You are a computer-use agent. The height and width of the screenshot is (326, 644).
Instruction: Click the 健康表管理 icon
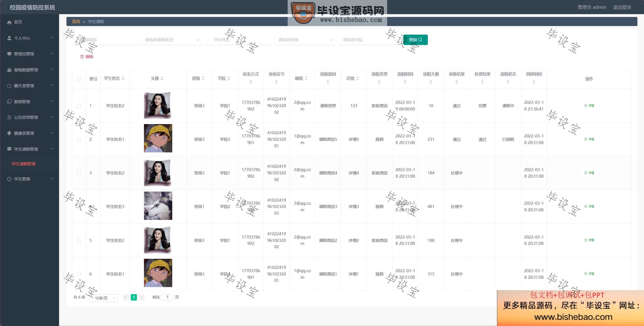pyautogui.click(x=9, y=133)
